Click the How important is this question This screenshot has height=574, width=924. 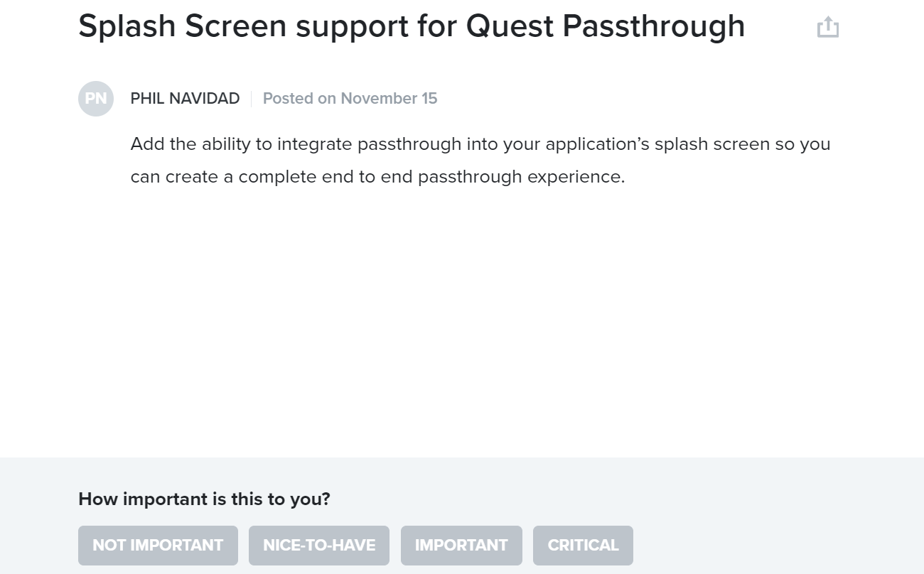204,499
